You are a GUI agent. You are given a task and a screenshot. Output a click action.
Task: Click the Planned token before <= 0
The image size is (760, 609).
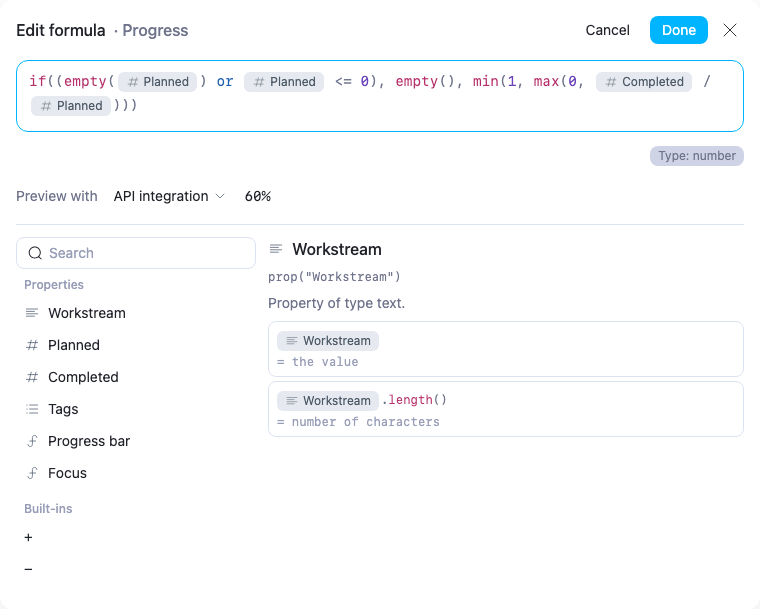click(x=284, y=81)
